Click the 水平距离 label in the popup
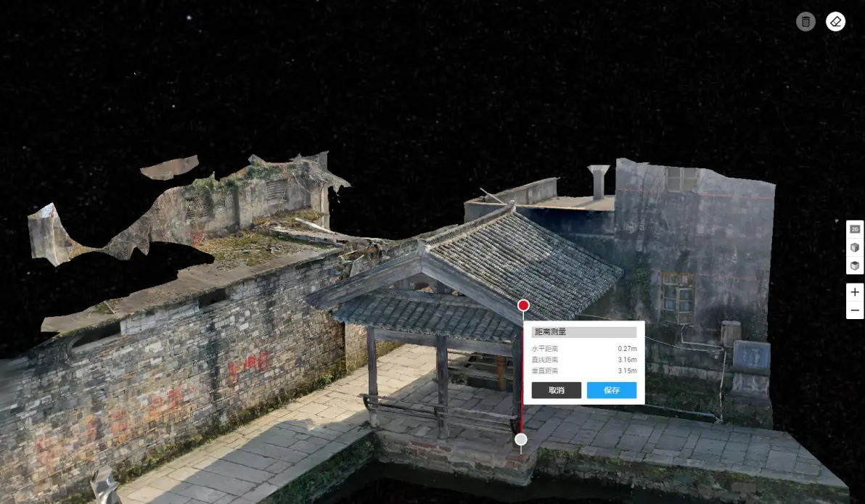Image resolution: width=865 pixels, height=504 pixels. pos(545,350)
